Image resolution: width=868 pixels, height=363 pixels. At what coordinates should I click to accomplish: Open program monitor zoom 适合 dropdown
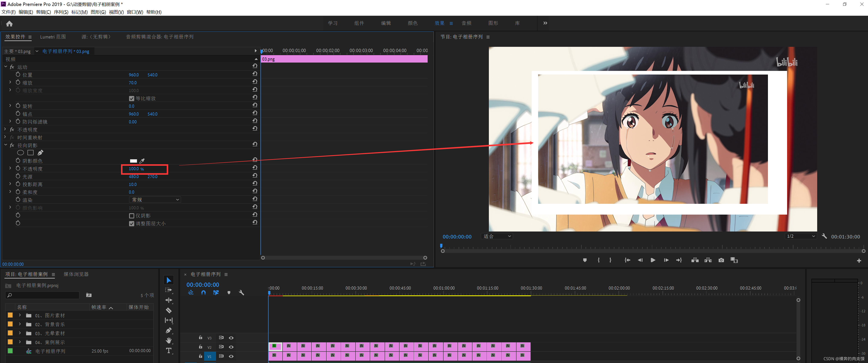tap(497, 236)
